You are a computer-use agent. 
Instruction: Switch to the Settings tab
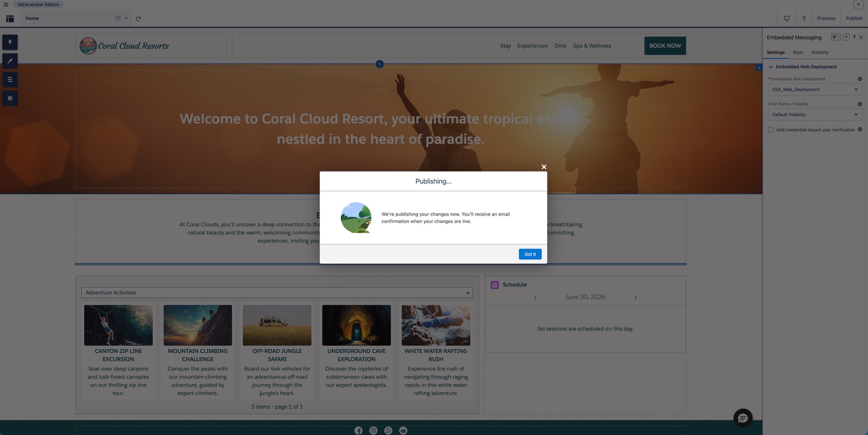click(775, 52)
